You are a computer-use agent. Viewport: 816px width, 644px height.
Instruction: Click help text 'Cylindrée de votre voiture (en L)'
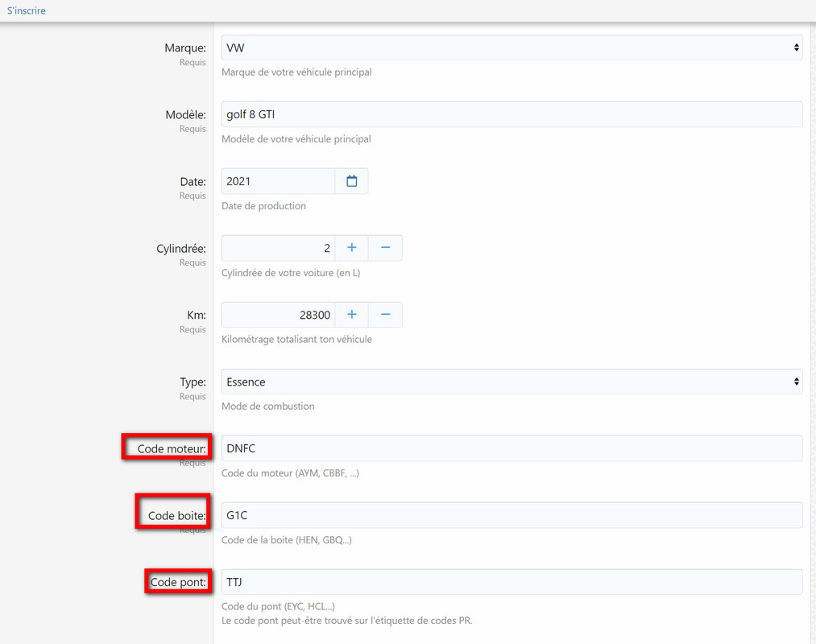pos(291,273)
